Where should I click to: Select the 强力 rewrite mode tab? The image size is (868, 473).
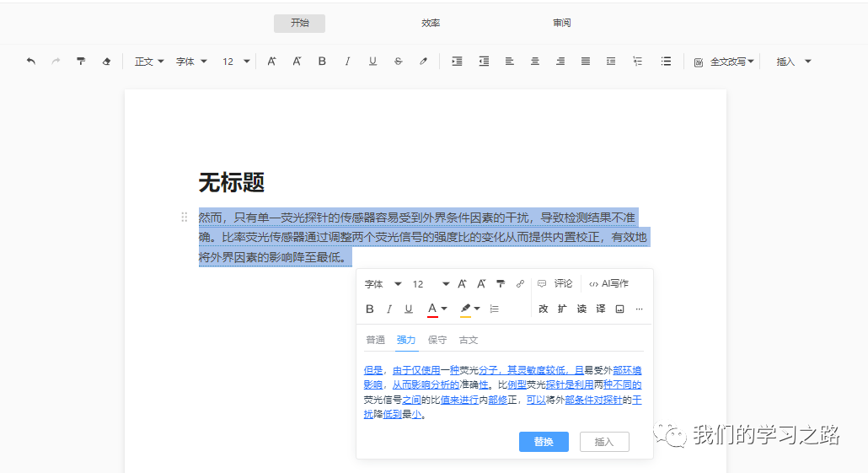coord(405,340)
